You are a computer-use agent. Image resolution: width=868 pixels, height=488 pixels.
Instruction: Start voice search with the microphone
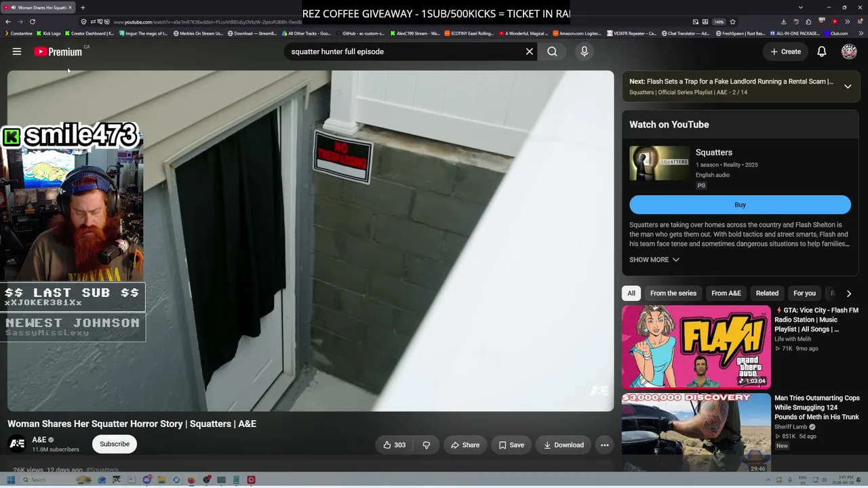(x=584, y=52)
